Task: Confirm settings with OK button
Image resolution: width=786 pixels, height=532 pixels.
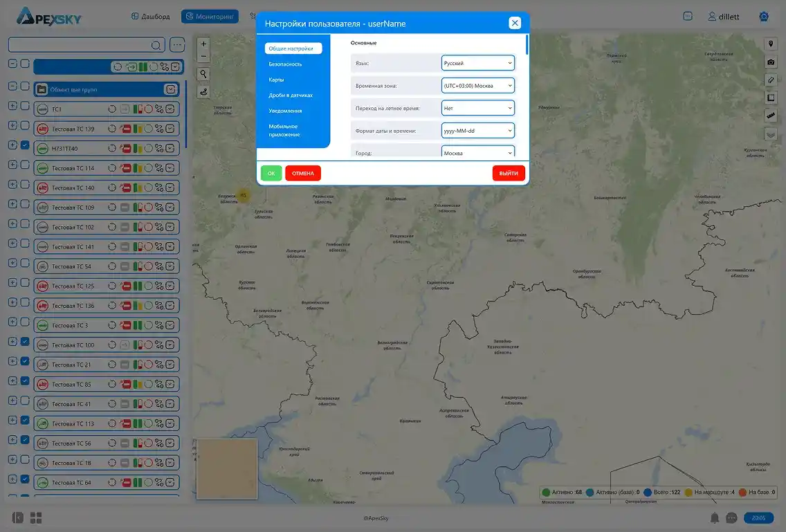Action: [271, 174]
